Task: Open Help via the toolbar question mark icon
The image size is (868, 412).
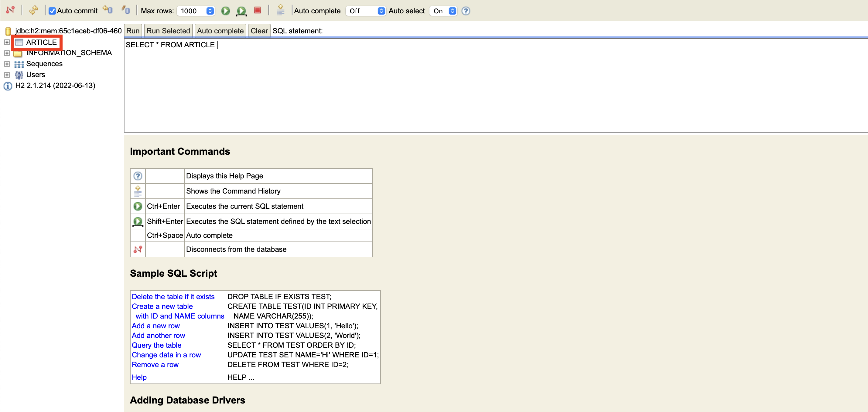Action: point(466,11)
